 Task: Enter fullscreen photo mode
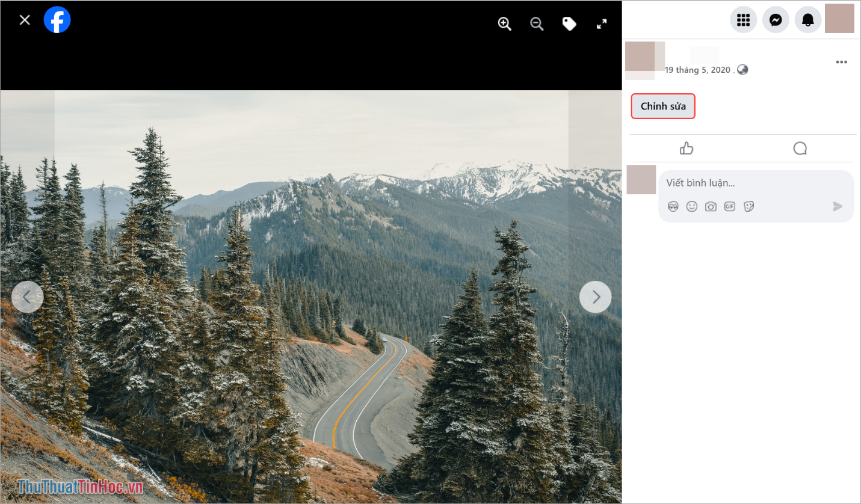coord(601,23)
